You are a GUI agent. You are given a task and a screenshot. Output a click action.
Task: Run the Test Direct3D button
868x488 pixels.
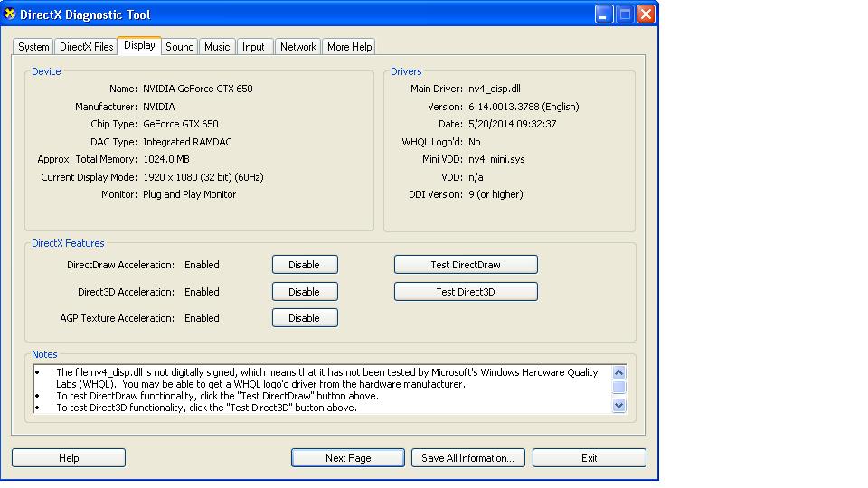465,292
